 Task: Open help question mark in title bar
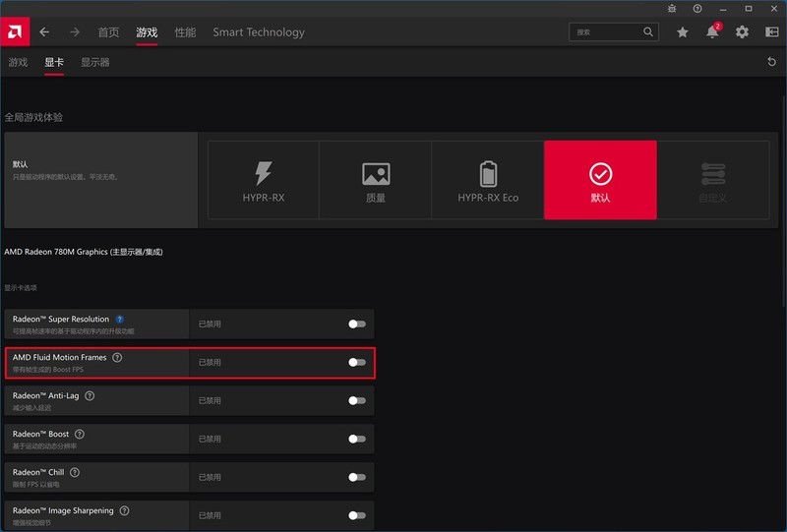pyautogui.click(x=697, y=9)
